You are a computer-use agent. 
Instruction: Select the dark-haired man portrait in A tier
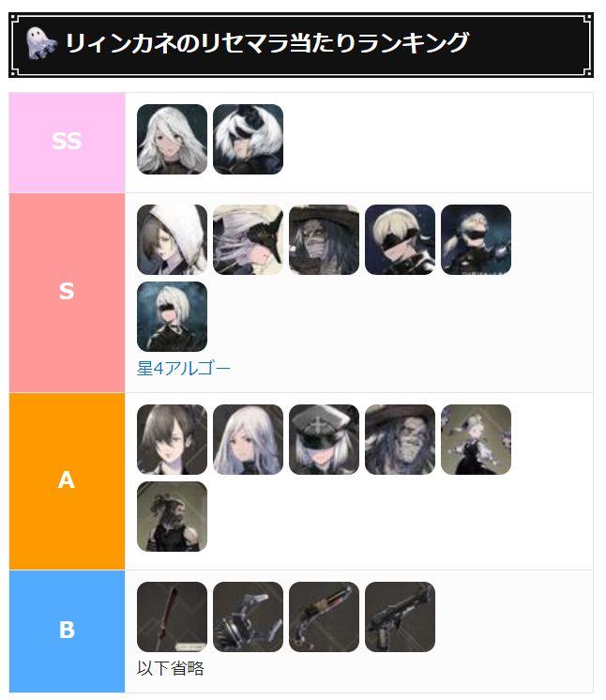(x=172, y=440)
